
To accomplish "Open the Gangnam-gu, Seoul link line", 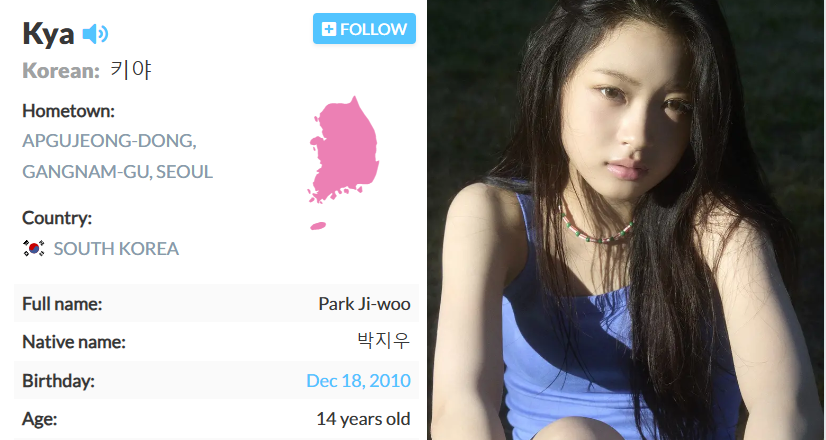I will pos(117,172).
